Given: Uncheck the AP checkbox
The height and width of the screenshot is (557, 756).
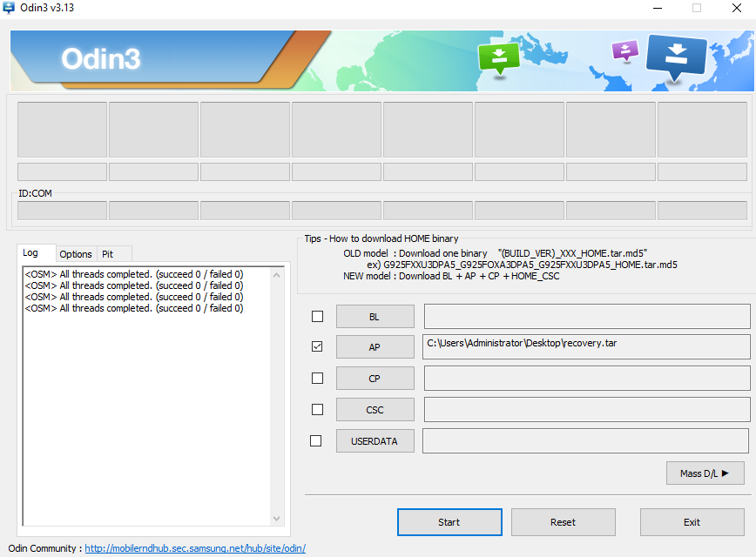Looking at the screenshot, I should pos(317,346).
